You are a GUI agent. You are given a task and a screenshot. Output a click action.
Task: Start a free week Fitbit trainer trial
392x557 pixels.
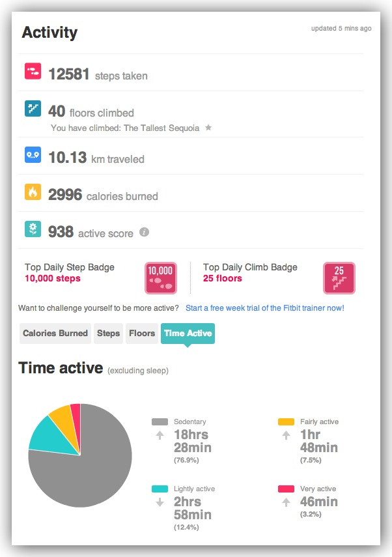point(265,307)
